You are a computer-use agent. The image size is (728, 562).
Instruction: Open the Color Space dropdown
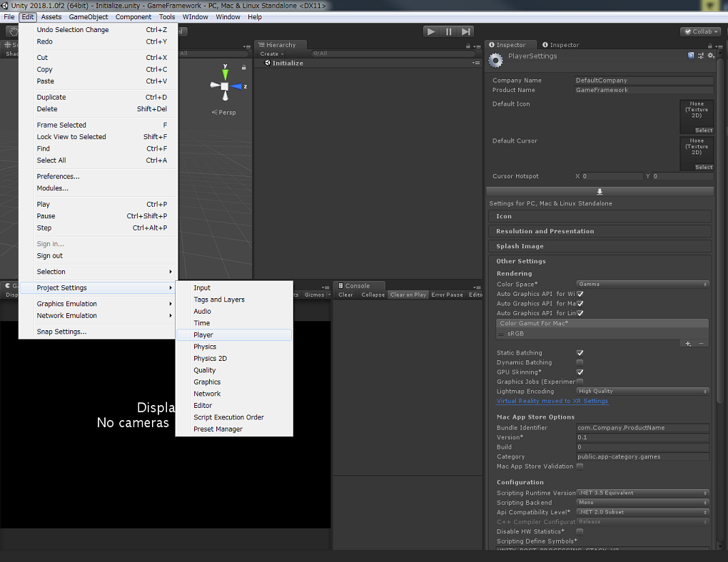642,284
